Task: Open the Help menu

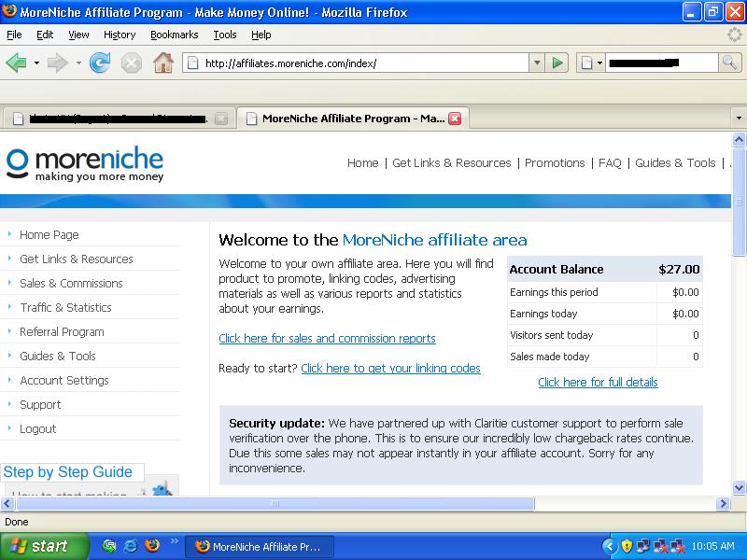Action: pos(261,35)
